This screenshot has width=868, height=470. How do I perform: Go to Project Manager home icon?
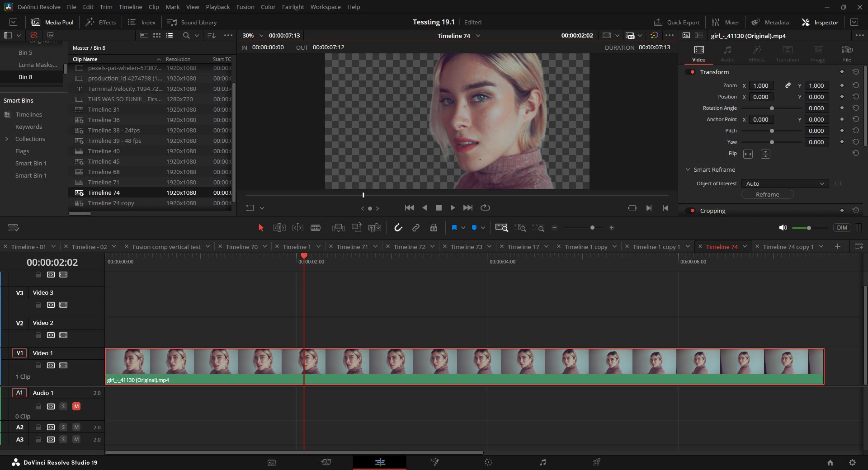tap(830, 462)
